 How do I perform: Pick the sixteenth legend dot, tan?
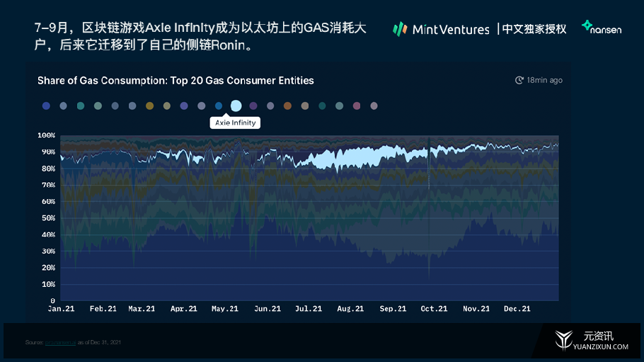(x=305, y=106)
